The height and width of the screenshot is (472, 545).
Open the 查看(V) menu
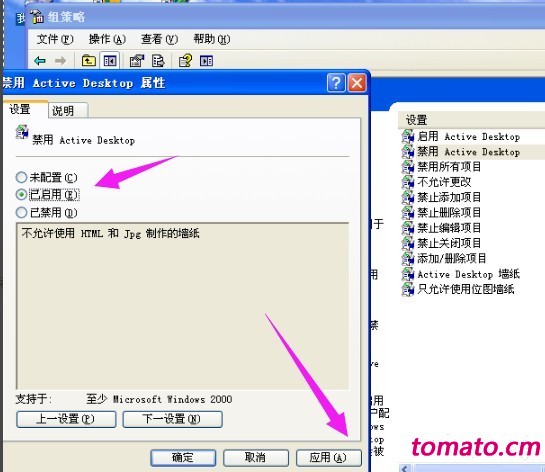click(160, 39)
